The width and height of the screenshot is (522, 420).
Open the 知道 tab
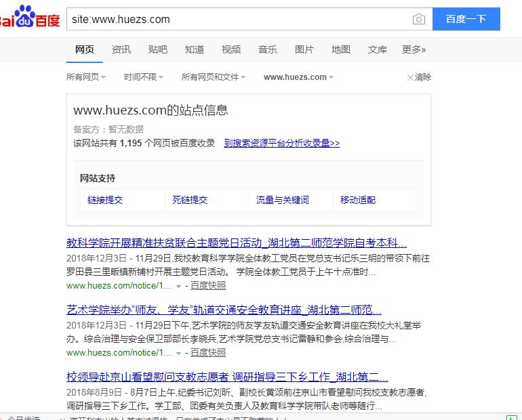(x=195, y=49)
